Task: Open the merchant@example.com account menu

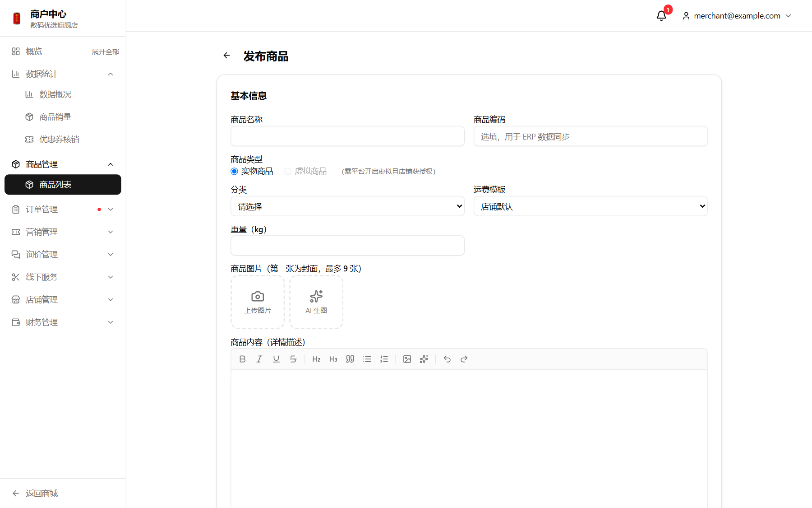Action: (737, 16)
